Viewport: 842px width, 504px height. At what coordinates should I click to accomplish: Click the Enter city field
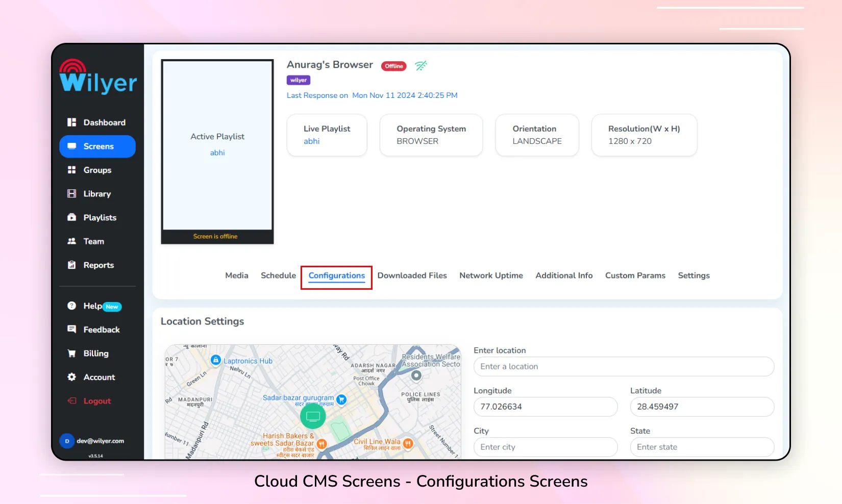[x=546, y=447]
